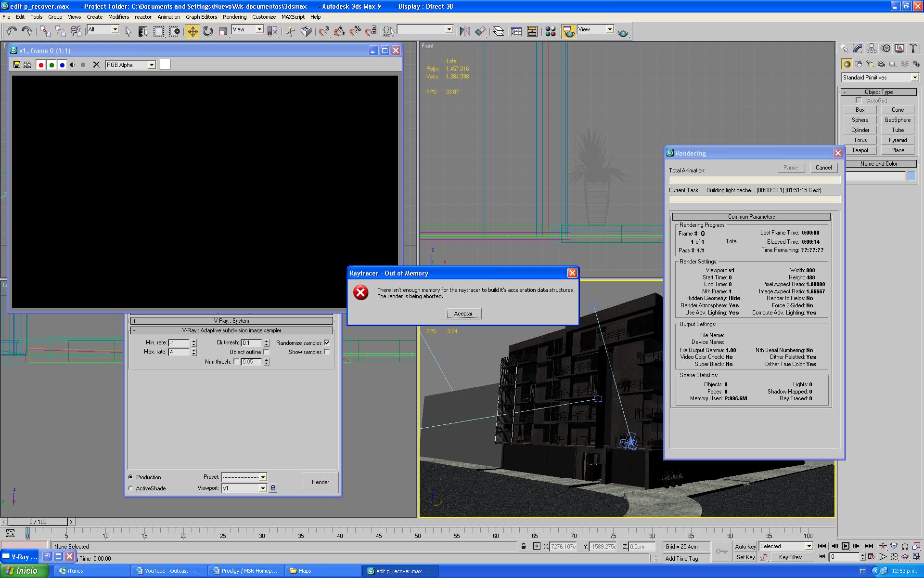924x578 pixels.
Task: Open Modify panel tab in command panel
Action: click(858, 49)
